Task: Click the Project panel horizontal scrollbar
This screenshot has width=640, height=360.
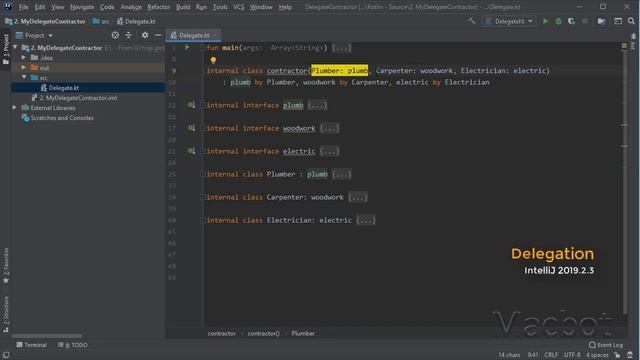Action: pos(47,336)
